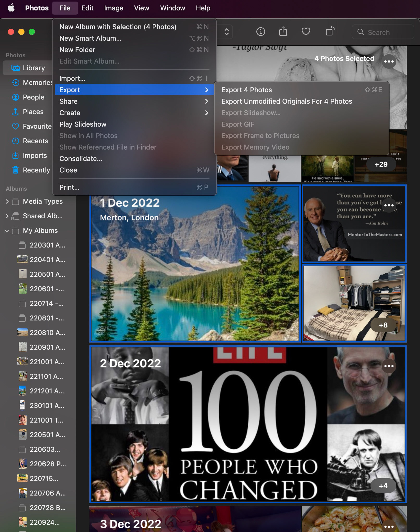Open album 220901 A… in sidebar
420x532 pixels.
click(x=42, y=347)
